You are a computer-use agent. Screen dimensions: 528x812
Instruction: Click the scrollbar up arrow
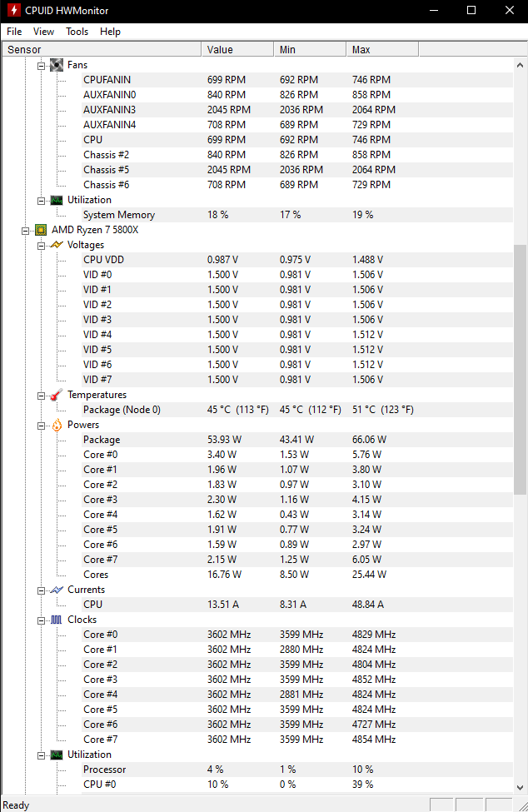click(520, 65)
